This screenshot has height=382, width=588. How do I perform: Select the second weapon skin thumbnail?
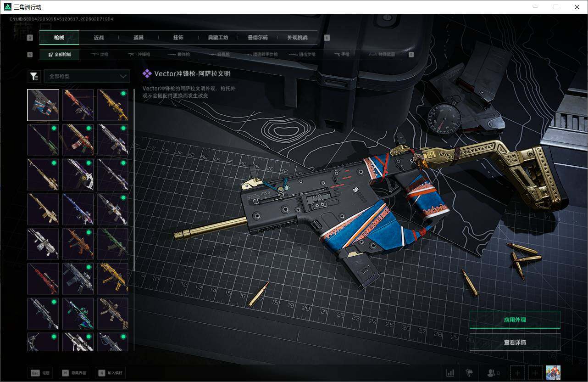(78, 105)
